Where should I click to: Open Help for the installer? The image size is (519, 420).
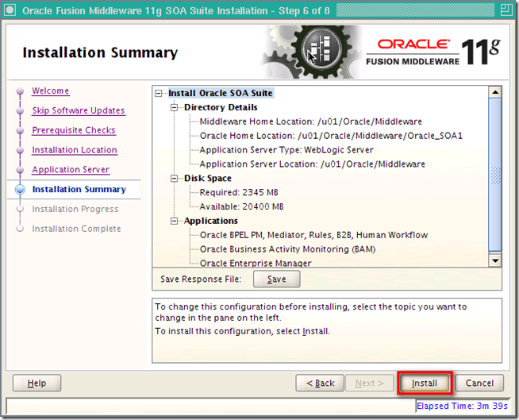pyautogui.click(x=37, y=383)
